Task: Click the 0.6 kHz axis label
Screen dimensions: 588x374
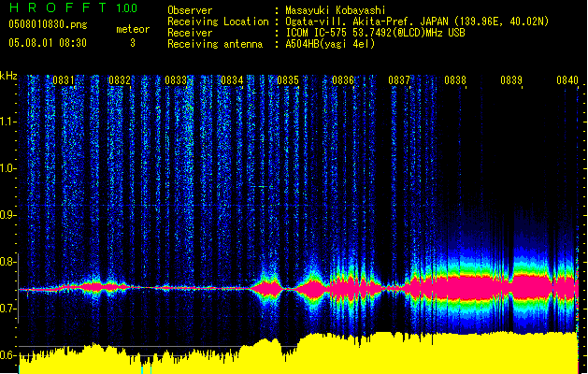Action: 7,355
